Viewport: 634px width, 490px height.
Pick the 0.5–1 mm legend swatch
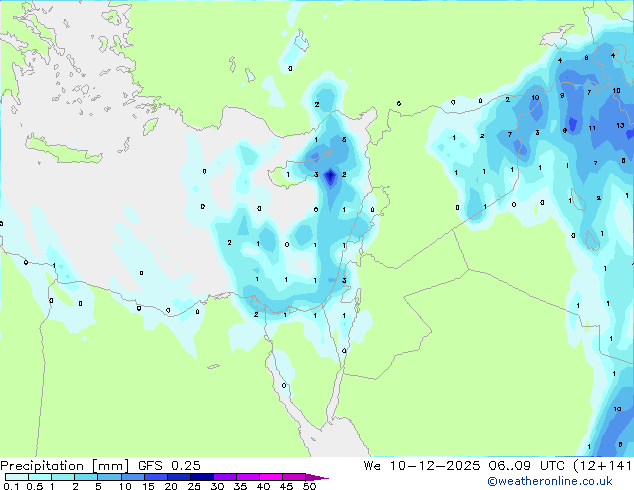[40, 477]
